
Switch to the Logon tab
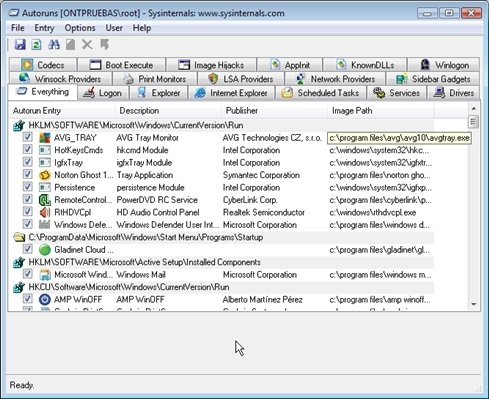pos(103,93)
